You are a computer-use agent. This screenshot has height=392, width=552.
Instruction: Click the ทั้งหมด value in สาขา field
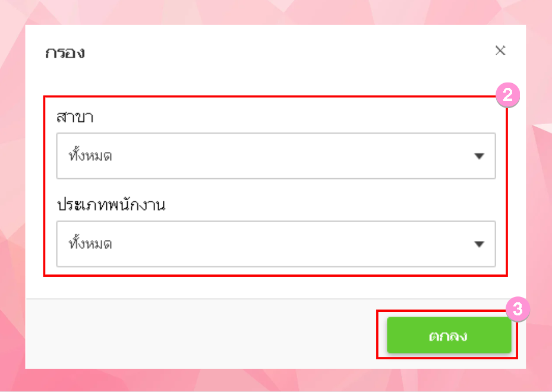[91, 156]
